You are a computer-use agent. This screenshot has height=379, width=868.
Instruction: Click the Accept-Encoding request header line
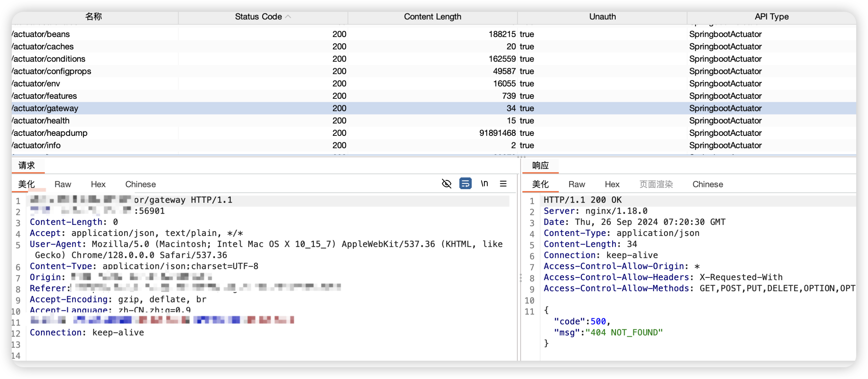[118, 299]
